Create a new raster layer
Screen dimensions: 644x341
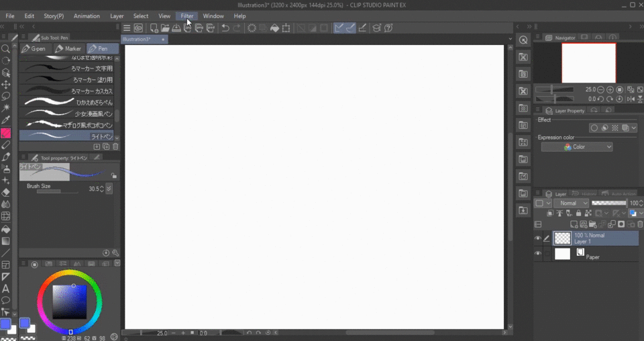(x=574, y=224)
